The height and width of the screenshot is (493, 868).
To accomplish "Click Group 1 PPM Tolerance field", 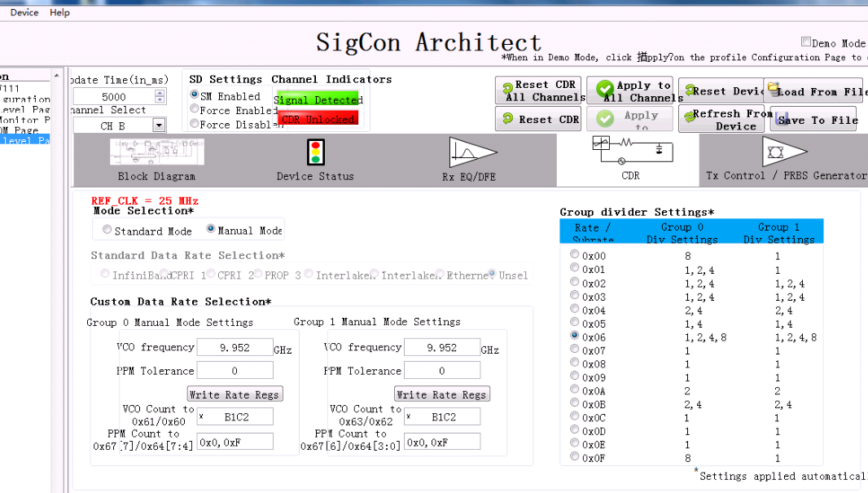I will [x=442, y=371].
